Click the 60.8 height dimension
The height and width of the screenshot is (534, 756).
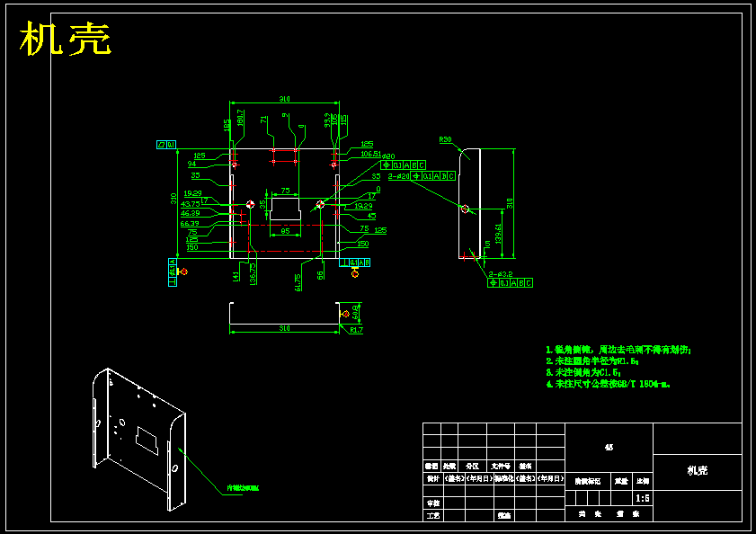(x=356, y=312)
